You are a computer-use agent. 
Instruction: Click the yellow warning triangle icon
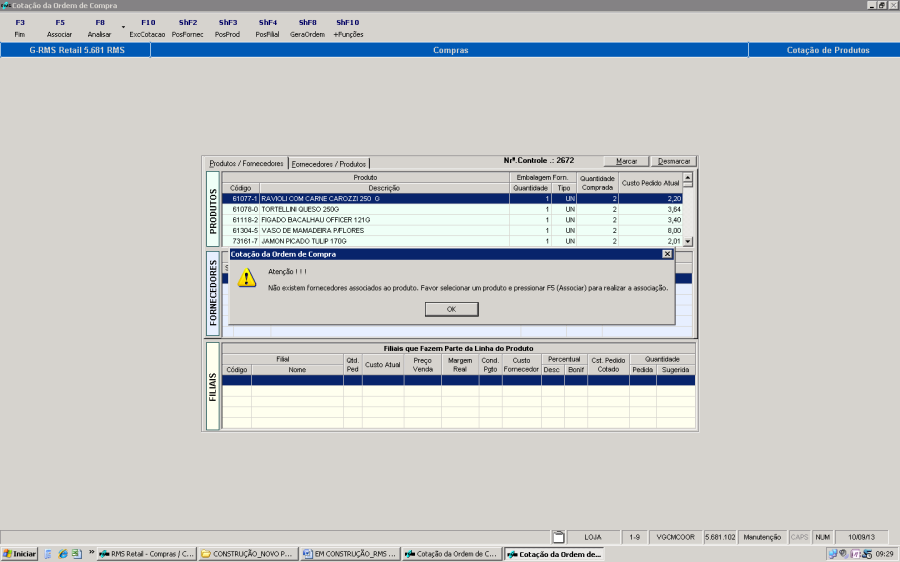coord(247,278)
